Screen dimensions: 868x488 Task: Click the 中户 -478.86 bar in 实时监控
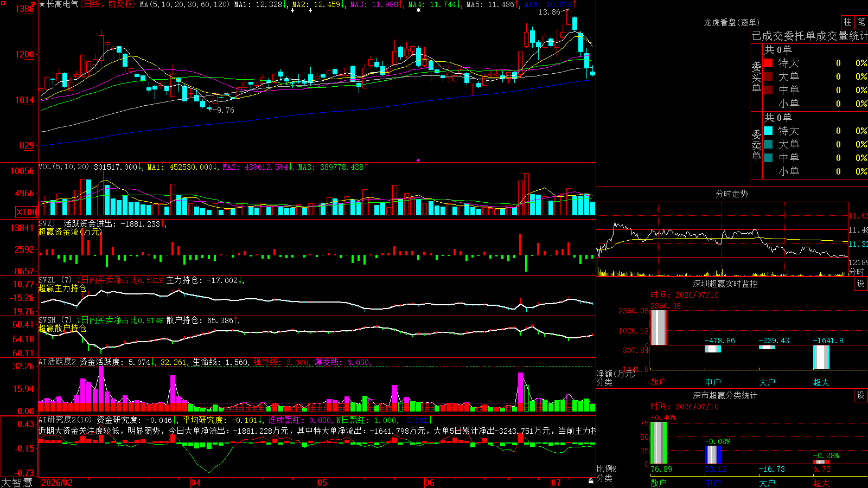tap(713, 349)
